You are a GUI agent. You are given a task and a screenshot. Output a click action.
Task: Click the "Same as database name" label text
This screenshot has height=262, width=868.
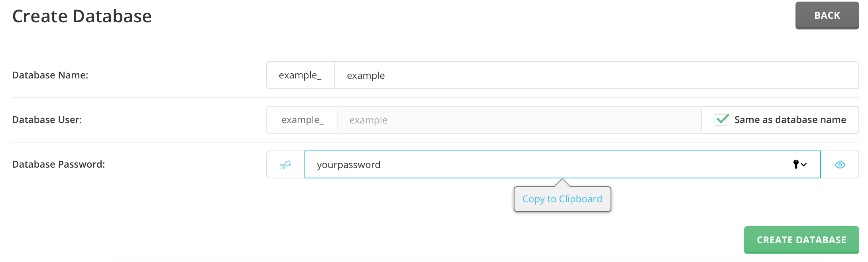click(x=790, y=120)
